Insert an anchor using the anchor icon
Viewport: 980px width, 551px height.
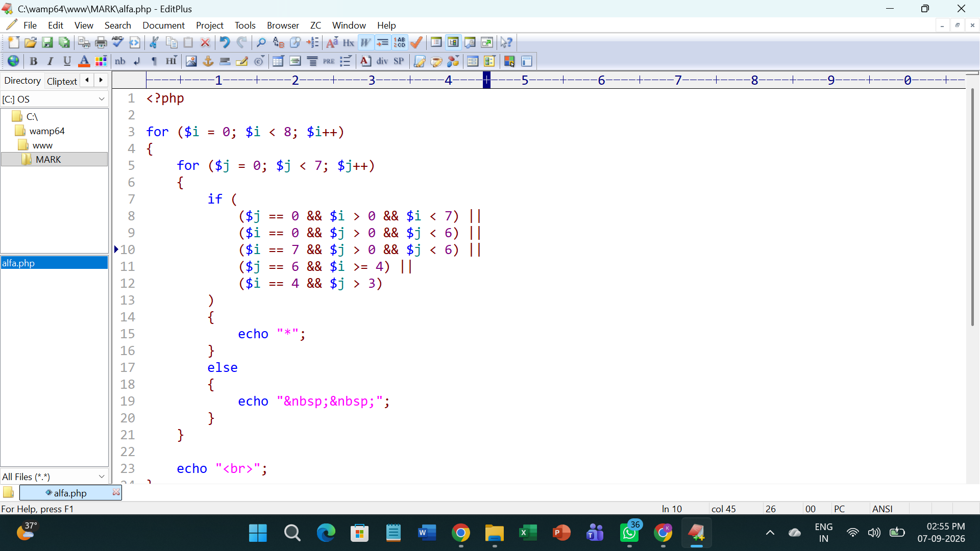pos(208,61)
